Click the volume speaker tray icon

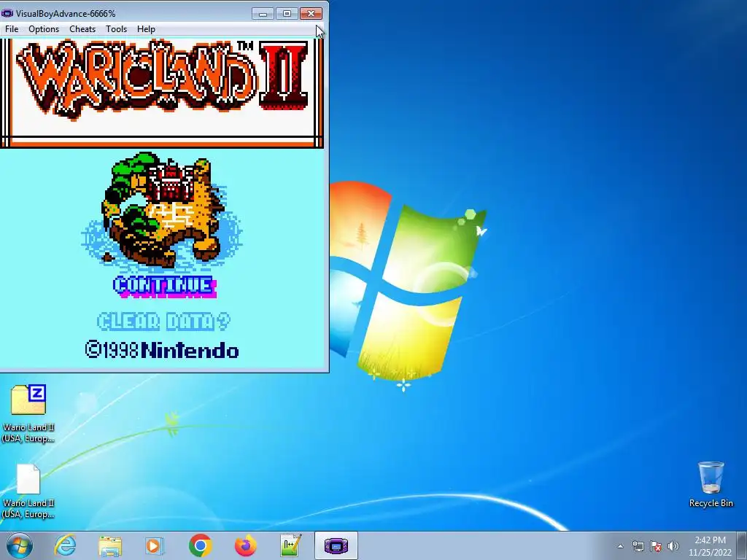pyautogui.click(x=673, y=546)
